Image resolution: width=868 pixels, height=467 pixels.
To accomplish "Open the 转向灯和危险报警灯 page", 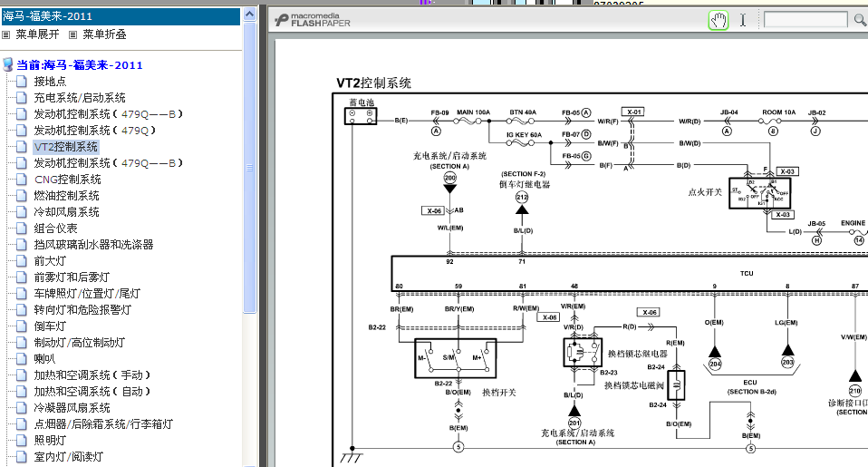I will [x=82, y=310].
